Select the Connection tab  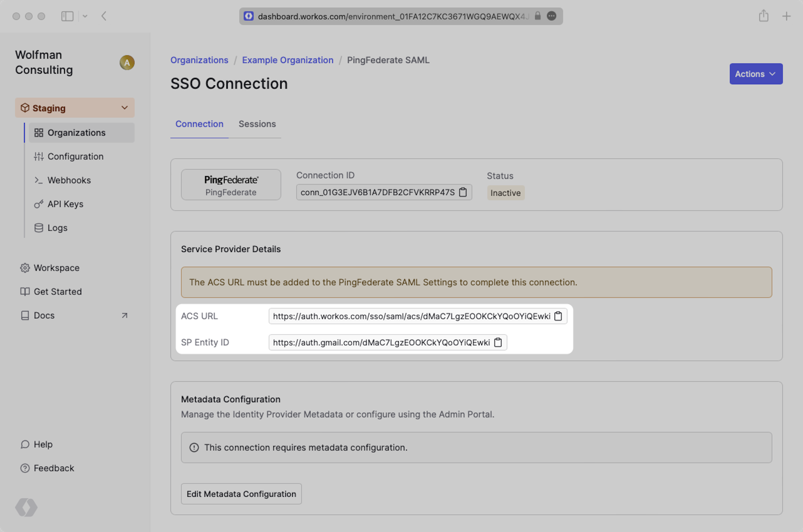[x=199, y=124]
